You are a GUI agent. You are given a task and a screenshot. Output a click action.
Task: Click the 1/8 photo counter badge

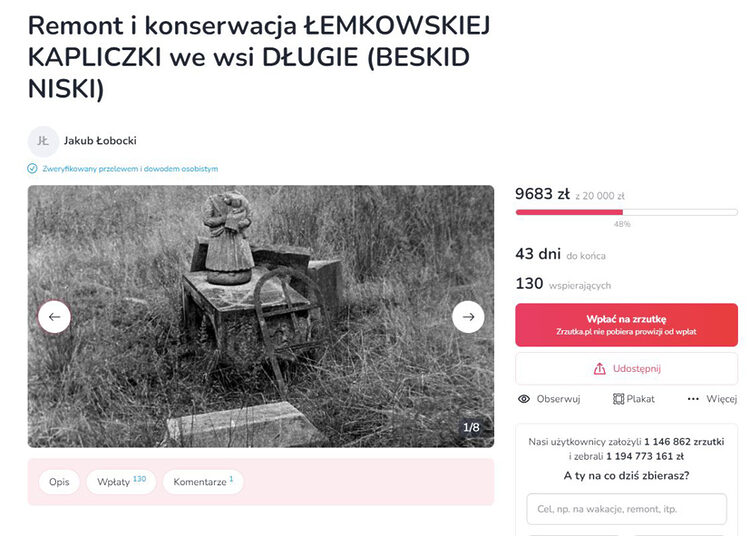click(x=471, y=427)
